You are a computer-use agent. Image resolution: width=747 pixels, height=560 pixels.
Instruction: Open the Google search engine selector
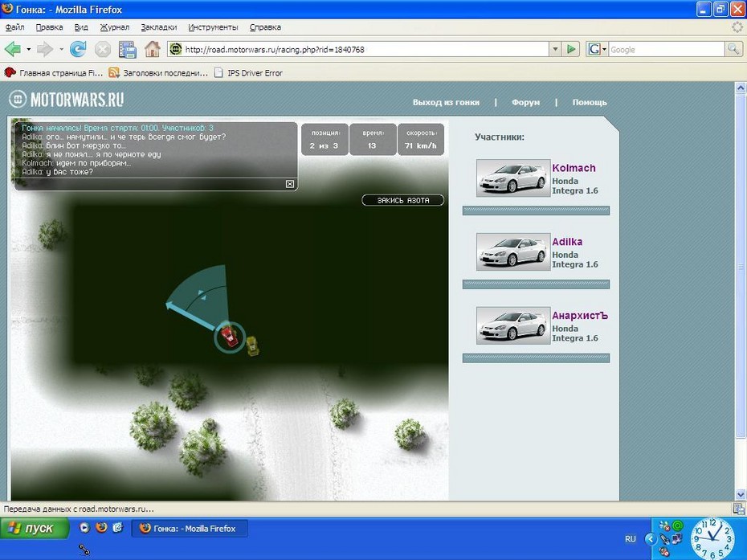coord(598,49)
